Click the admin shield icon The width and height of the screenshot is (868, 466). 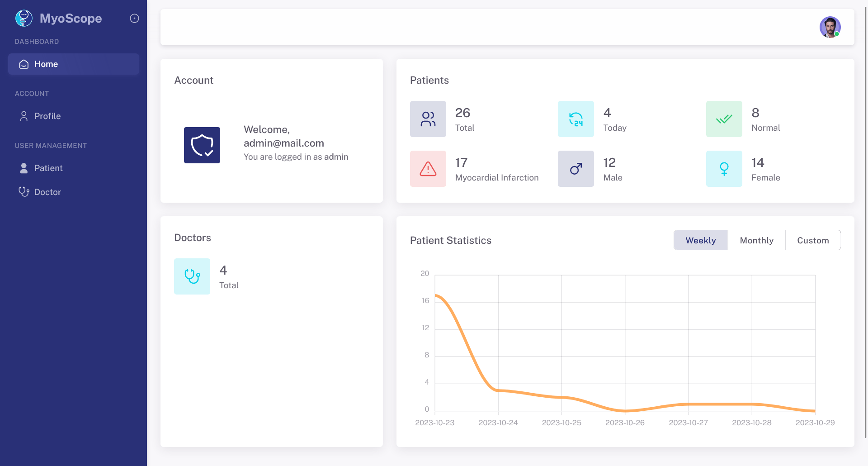click(202, 145)
